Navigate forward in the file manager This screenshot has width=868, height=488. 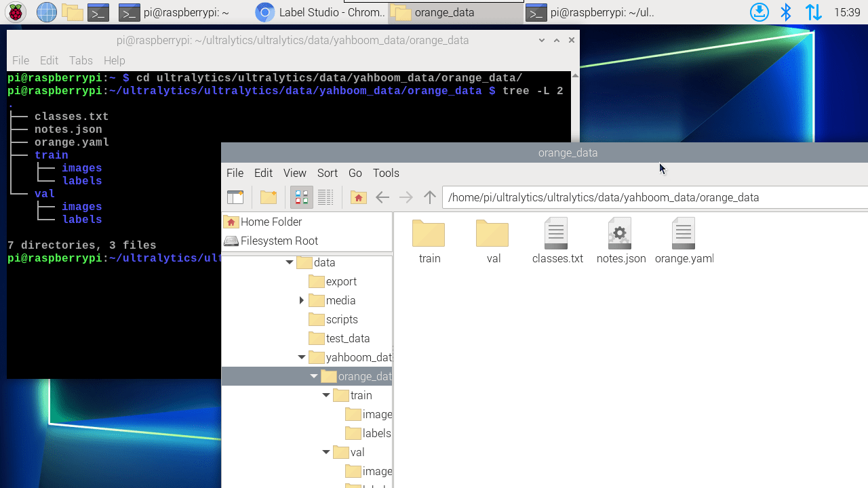pyautogui.click(x=406, y=197)
